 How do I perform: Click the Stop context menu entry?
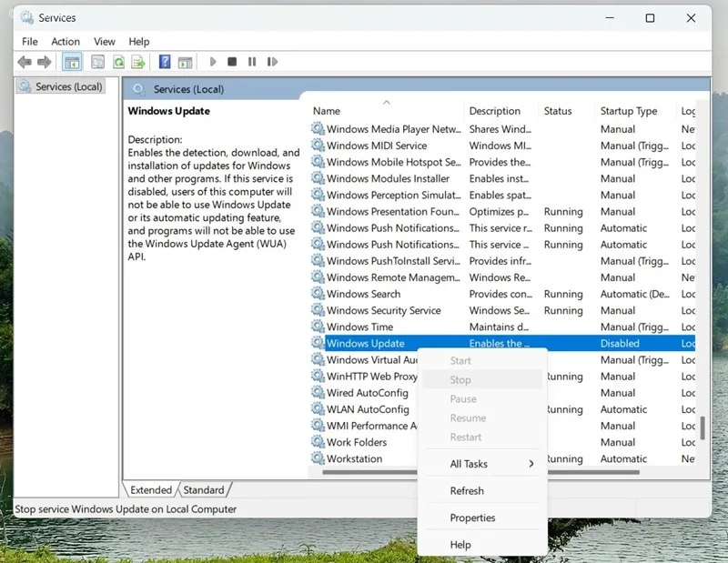482,379
